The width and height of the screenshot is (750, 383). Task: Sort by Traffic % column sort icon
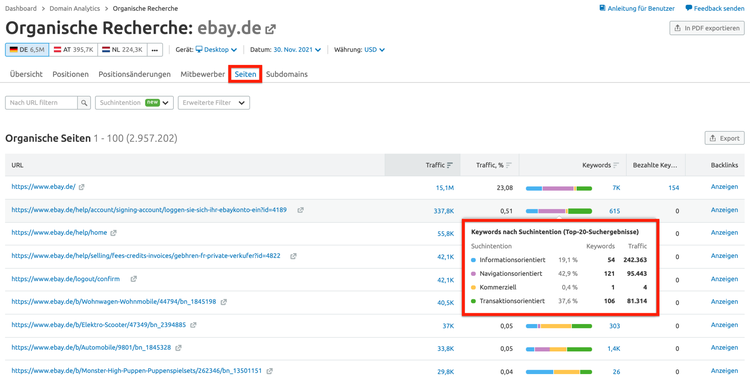pyautogui.click(x=509, y=165)
